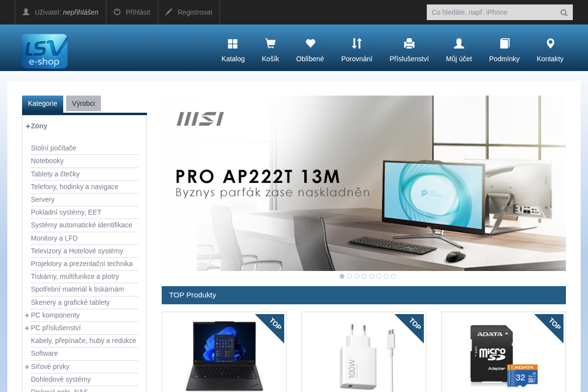
Task: Show the second banner slide dot
Action: (x=349, y=276)
